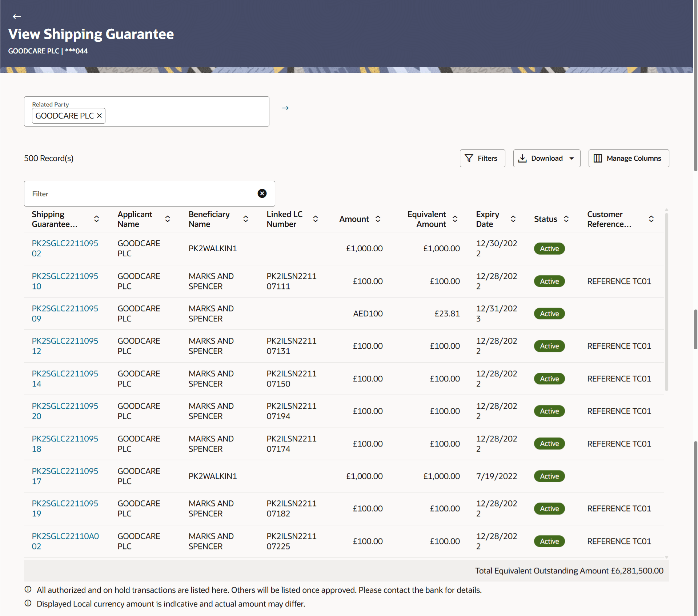Sort by Expiry Date column

(x=513, y=219)
